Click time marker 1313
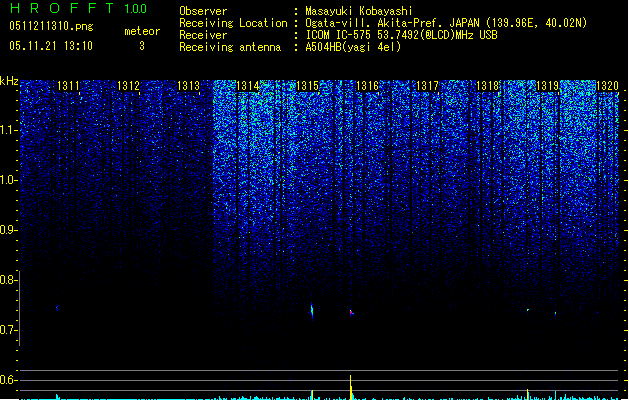Image resolution: width=629 pixels, height=400 pixels. [x=188, y=86]
